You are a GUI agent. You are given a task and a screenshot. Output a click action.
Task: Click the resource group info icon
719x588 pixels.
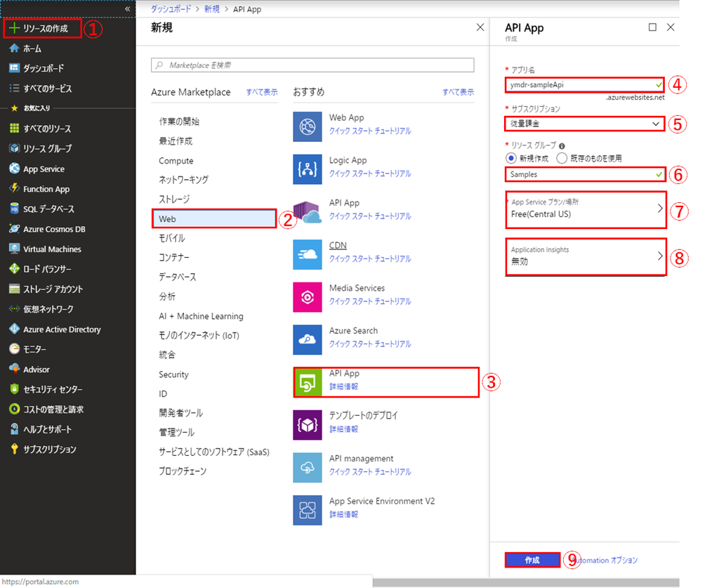point(562,146)
